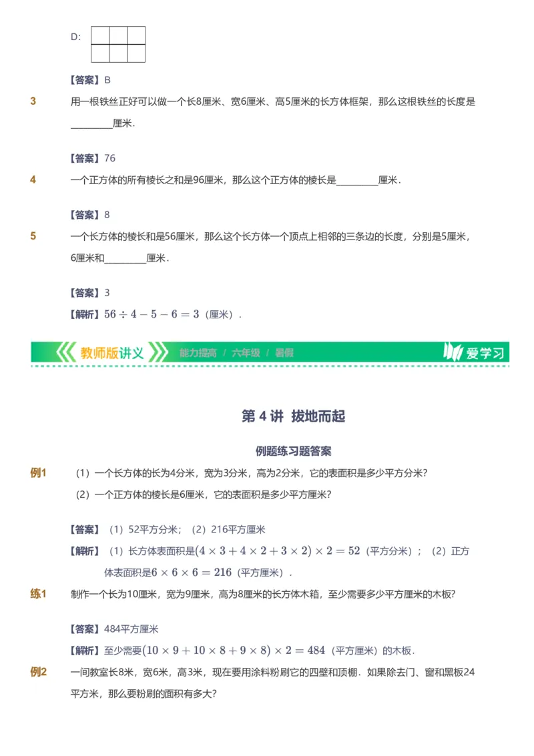Select the 例1 marker label
Screen dimensions: 534x756
39,472
